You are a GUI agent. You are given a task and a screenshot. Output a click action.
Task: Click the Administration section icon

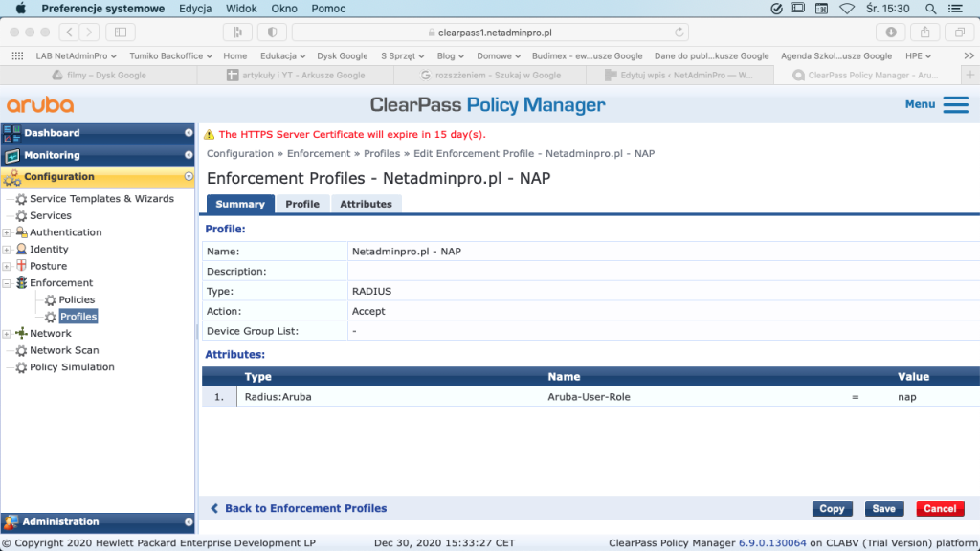(x=11, y=521)
